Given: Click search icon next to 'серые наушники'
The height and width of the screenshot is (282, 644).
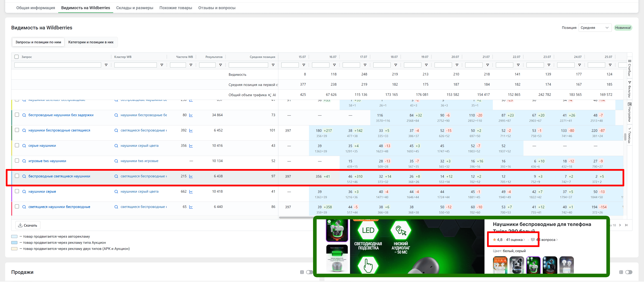Looking at the screenshot, I should point(24,146).
